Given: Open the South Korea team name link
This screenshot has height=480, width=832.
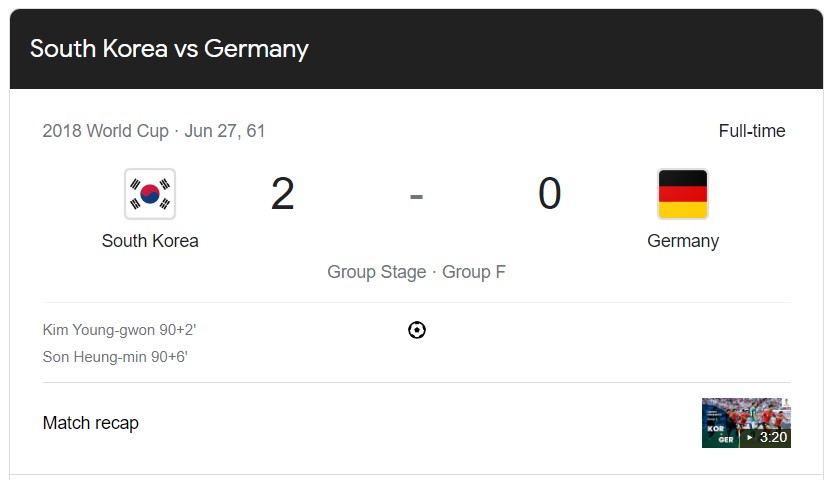Looking at the screenshot, I should pyautogui.click(x=150, y=241).
